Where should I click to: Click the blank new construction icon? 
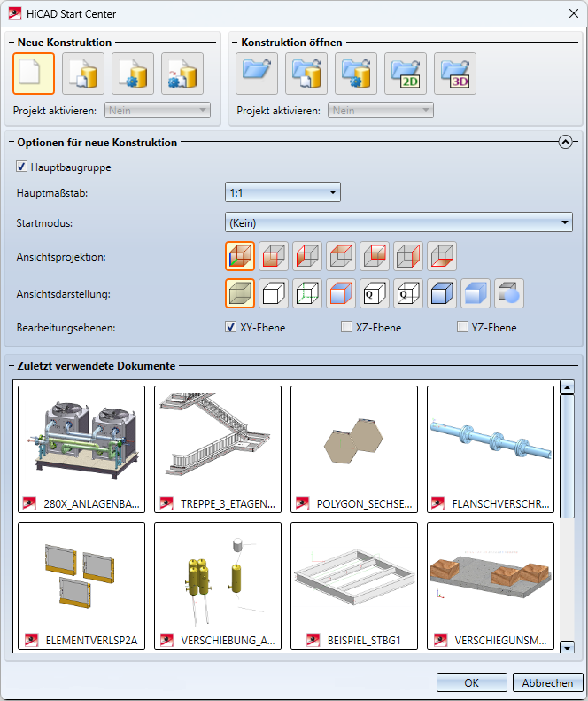pyautogui.click(x=34, y=74)
